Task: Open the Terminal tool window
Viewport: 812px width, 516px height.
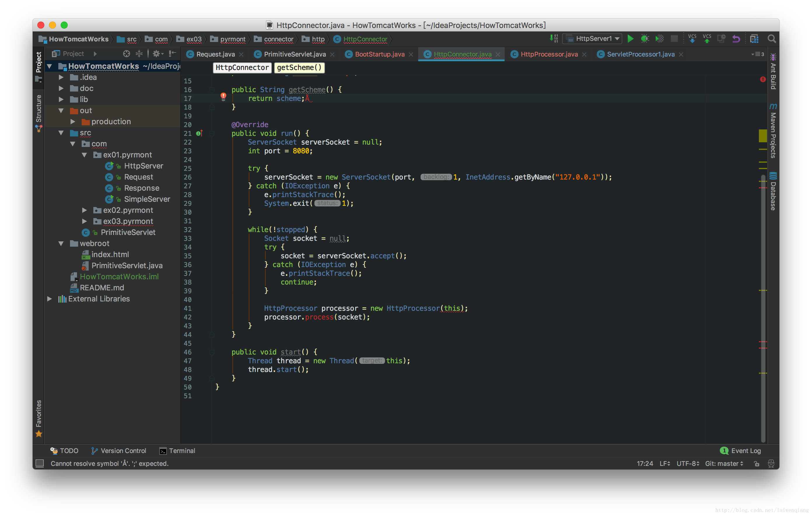Action: [x=177, y=451]
